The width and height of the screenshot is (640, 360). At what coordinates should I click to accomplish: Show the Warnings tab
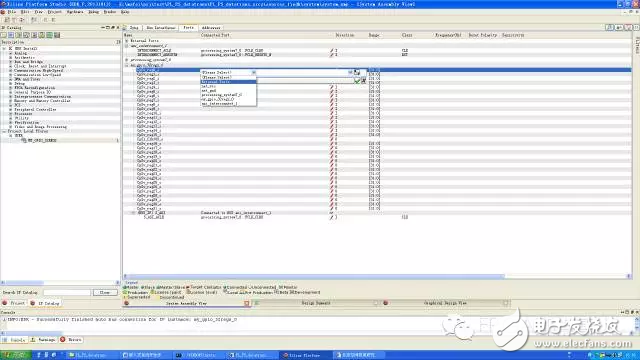pos(44,340)
